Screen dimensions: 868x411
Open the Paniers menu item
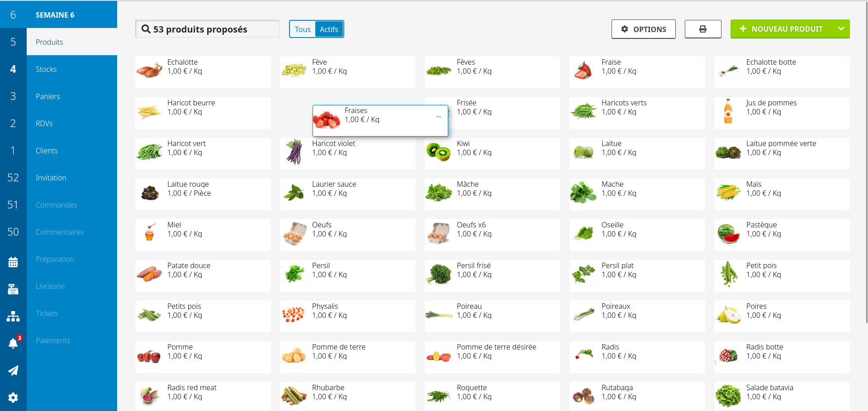pyautogui.click(x=48, y=96)
